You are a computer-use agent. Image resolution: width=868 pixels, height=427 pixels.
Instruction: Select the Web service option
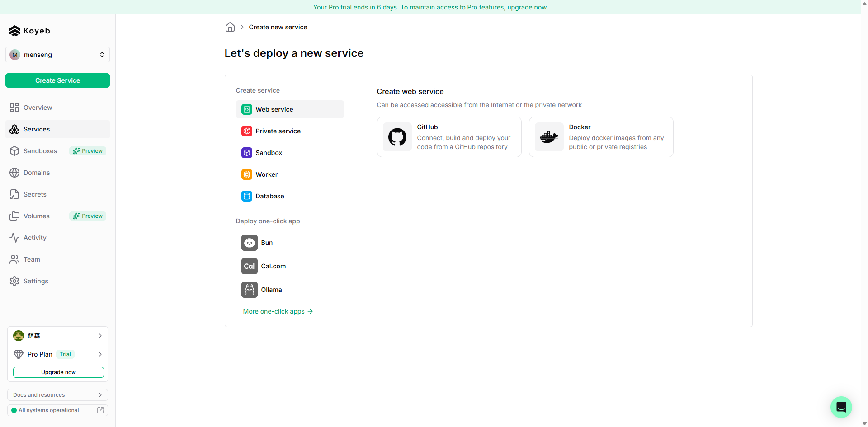click(x=274, y=109)
